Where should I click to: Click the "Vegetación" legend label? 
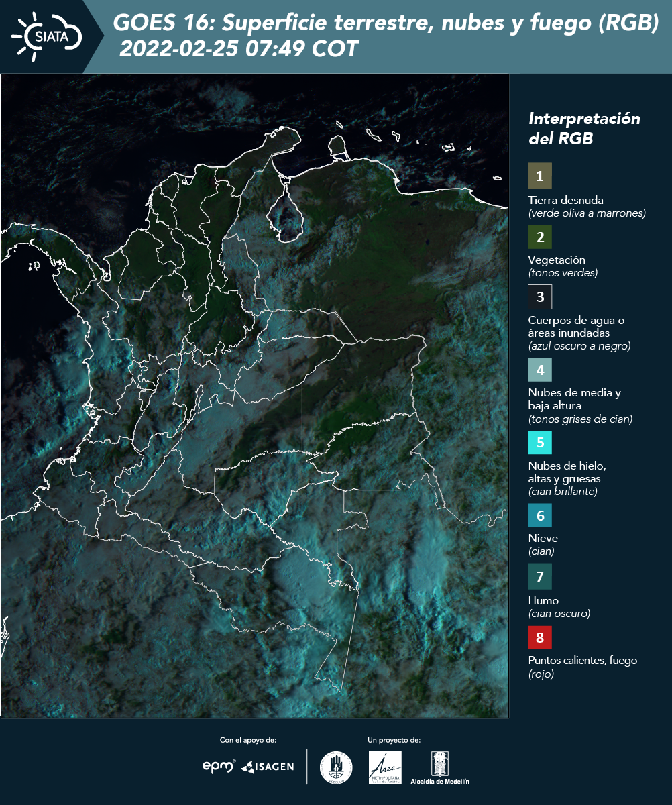(x=557, y=260)
